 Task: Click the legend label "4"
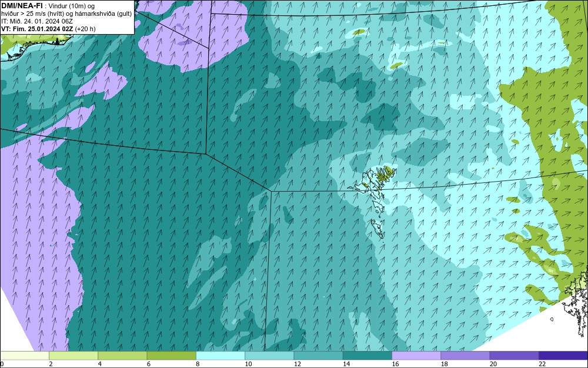(100, 364)
